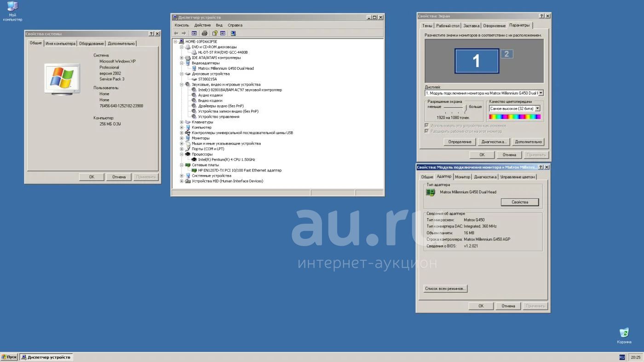The height and width of the screenshot is (362, 644).
Task: Click the Определение button
Action: [460, 142]
